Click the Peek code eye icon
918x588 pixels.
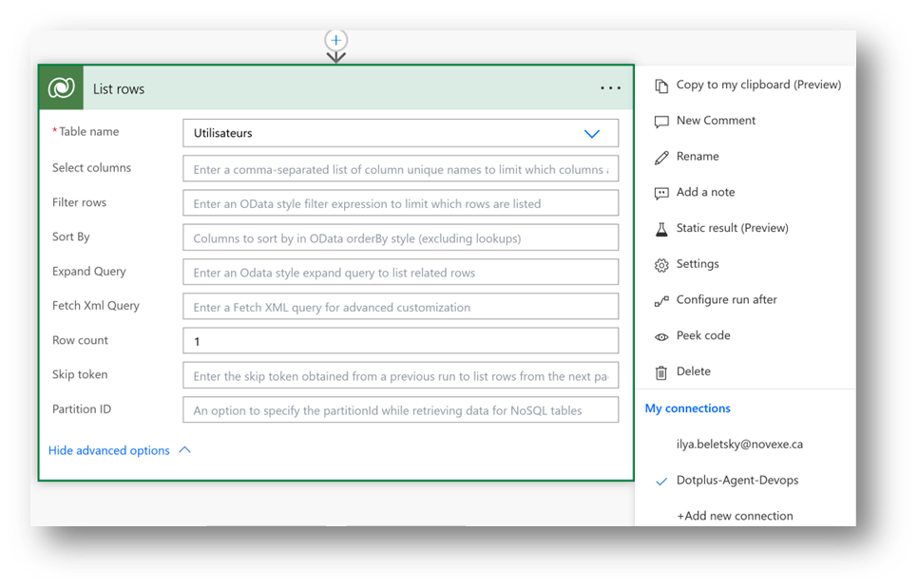point(661,336)
